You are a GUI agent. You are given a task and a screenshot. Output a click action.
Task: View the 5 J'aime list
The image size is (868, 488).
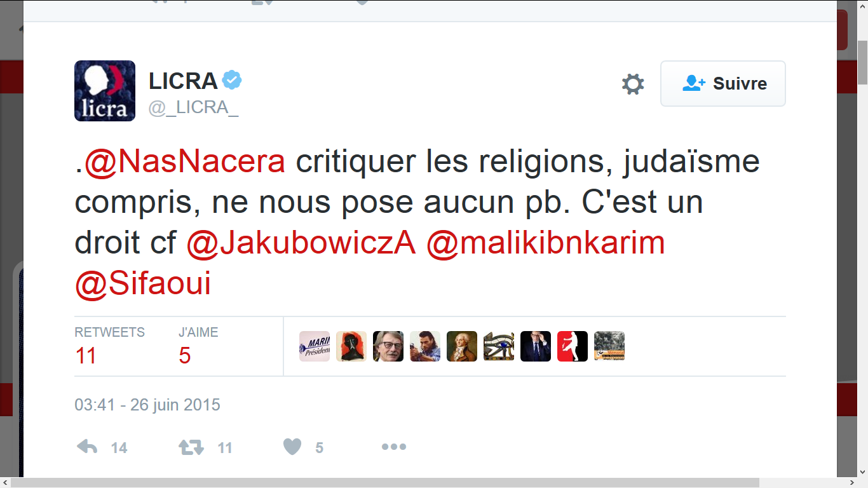[x=198, y=346]
